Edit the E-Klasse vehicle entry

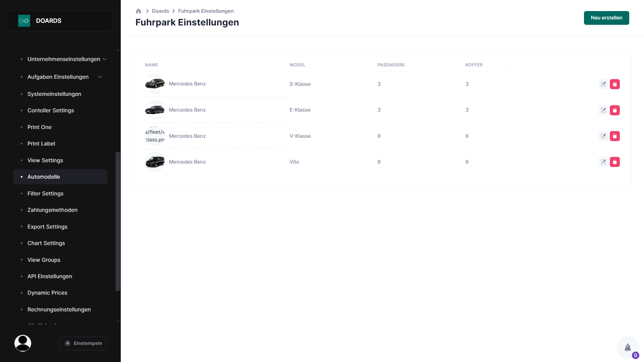(603, 110)
